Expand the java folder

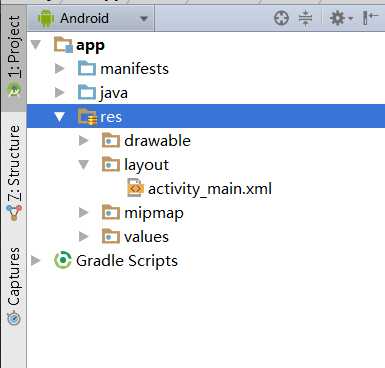[60, 92]
